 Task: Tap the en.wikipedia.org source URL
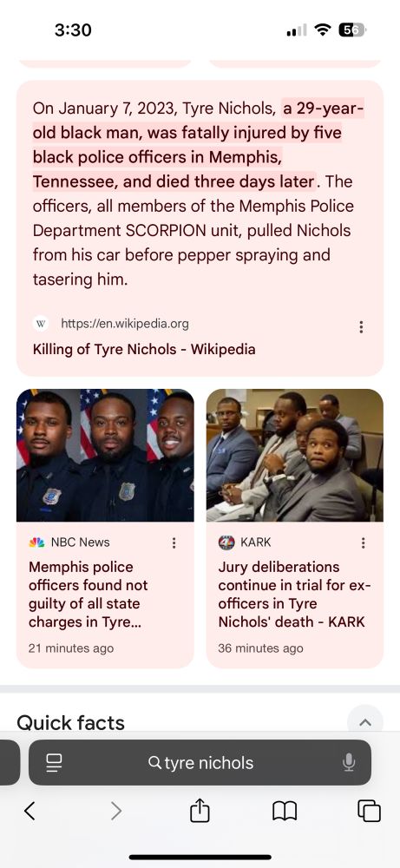tap(124, 324)
